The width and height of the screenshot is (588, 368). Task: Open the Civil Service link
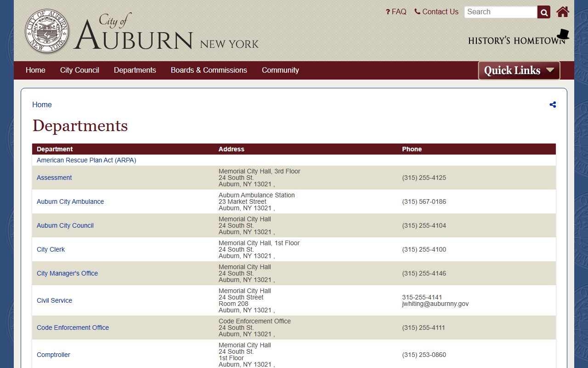click(54, 300)
